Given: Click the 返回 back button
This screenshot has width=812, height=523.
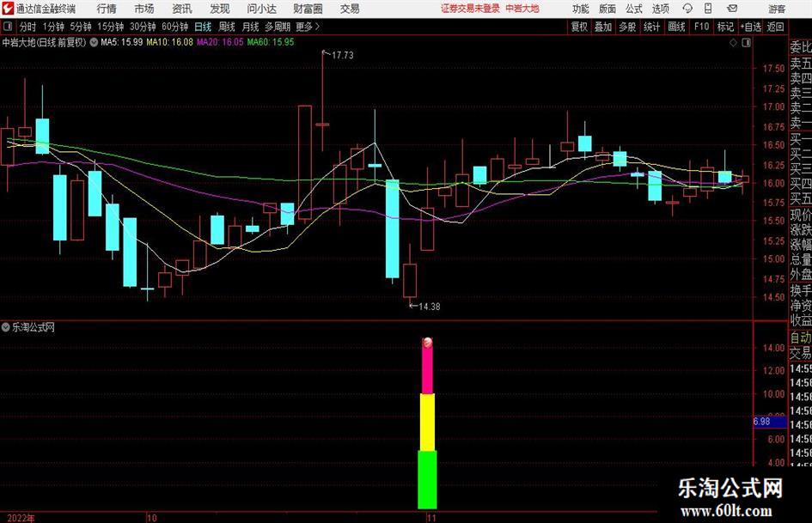Looking at the screenshot, I should pos(775,27).
